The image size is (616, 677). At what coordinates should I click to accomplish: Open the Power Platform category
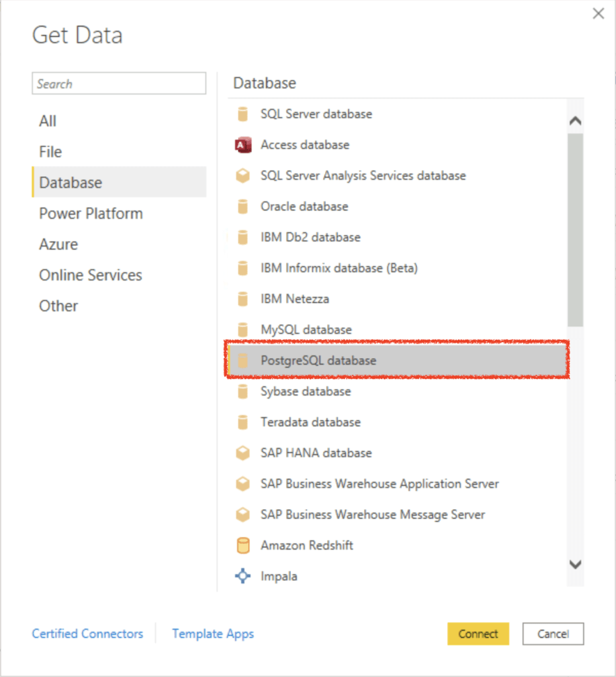[x=91, y=214]
